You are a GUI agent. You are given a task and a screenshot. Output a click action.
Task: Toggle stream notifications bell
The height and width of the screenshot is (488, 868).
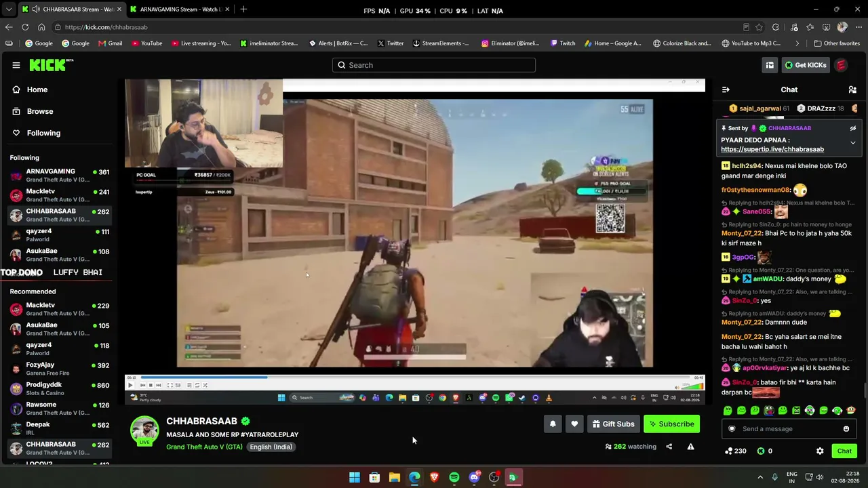(x=553, y=424)
